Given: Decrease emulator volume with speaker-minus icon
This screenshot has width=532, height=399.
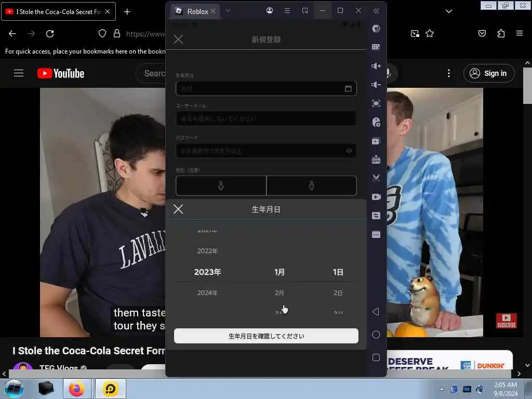Looking at the screenshot, I should [x=376, y=85].
